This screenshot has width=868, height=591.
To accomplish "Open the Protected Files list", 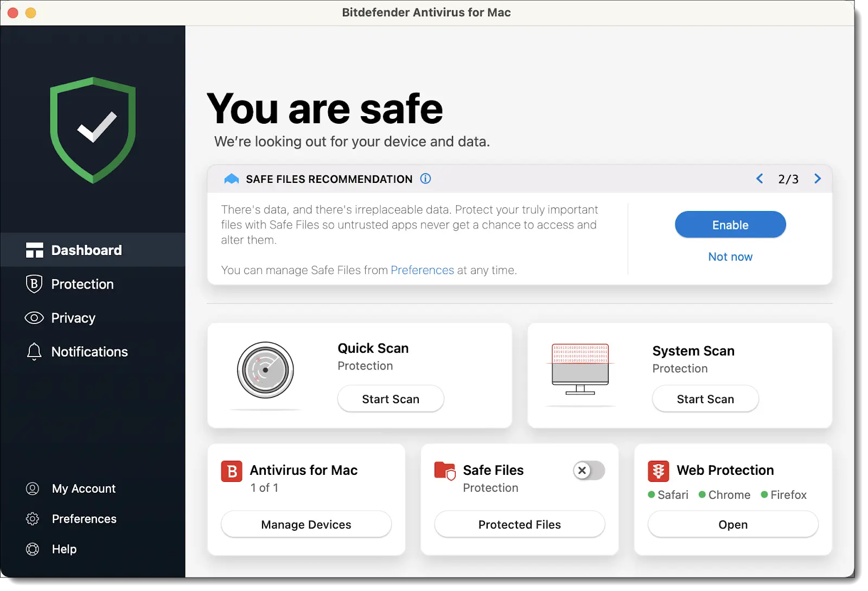I will tap(520, 524).
